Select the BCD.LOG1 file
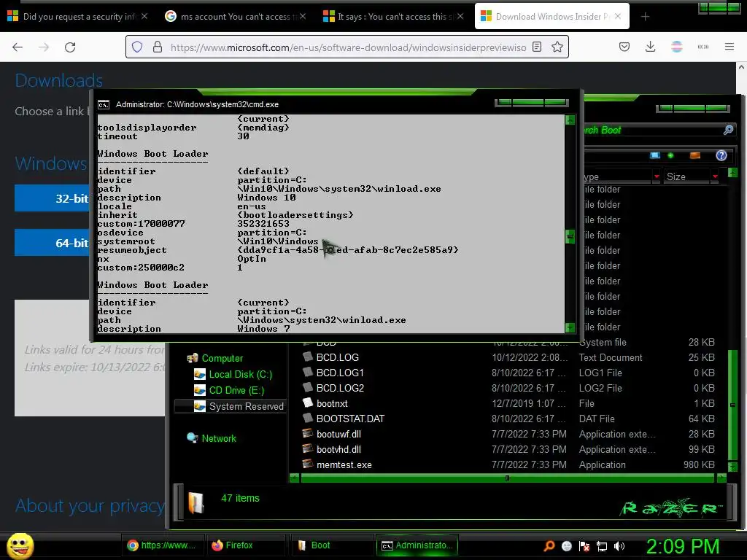Viewport: 747px width, 560px height. tap(340, 373)
